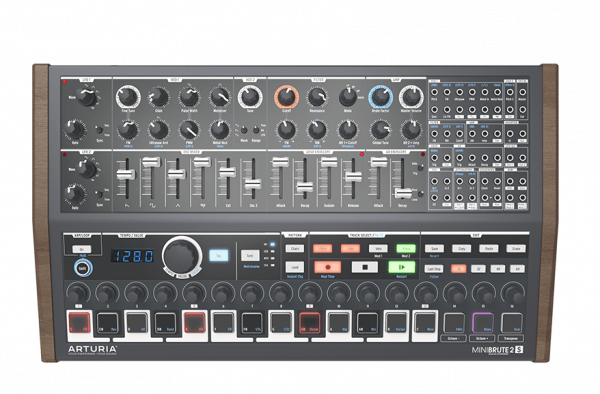Click the step 1 encoder knob
The width and height of the screenshot is (600, 394).
[78, 293]
